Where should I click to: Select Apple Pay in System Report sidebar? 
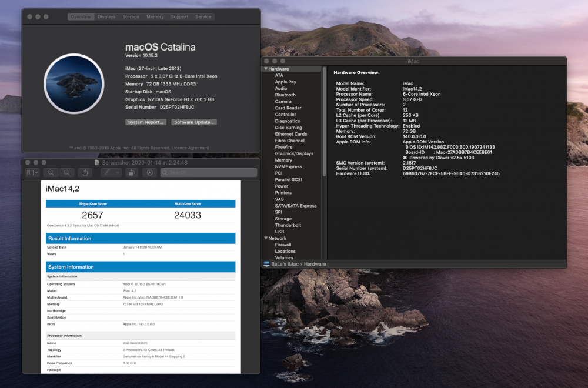click(x=285, y=82)
